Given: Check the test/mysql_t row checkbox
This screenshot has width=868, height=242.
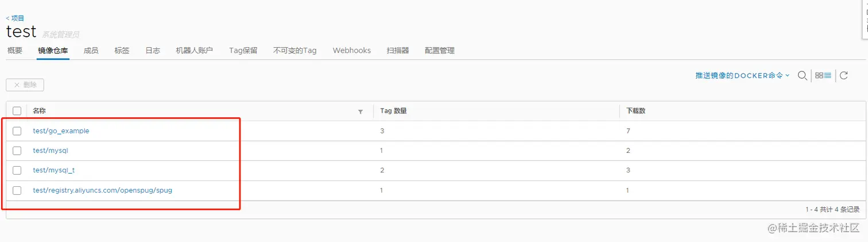Looking at the screenshot, I should coord(17,171).
